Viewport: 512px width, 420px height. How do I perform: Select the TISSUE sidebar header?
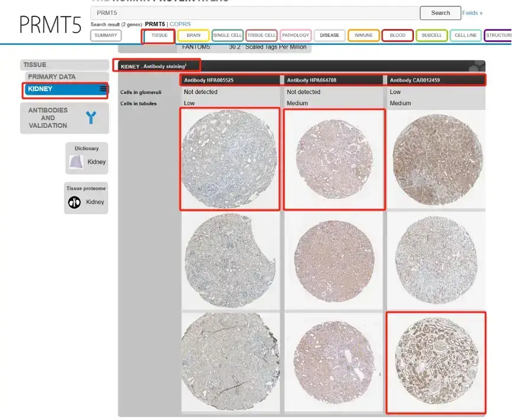pyautogui.click(x=35, y=65)
